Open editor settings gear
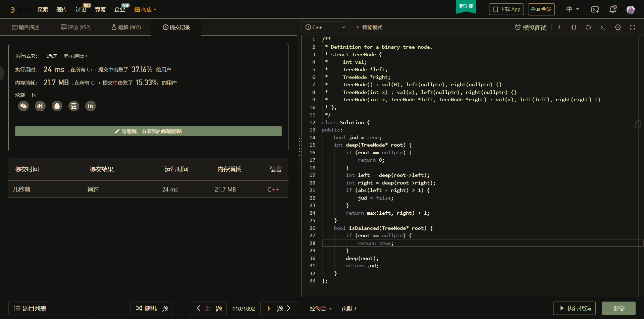 pyautogui.click(x=618, y=27)
